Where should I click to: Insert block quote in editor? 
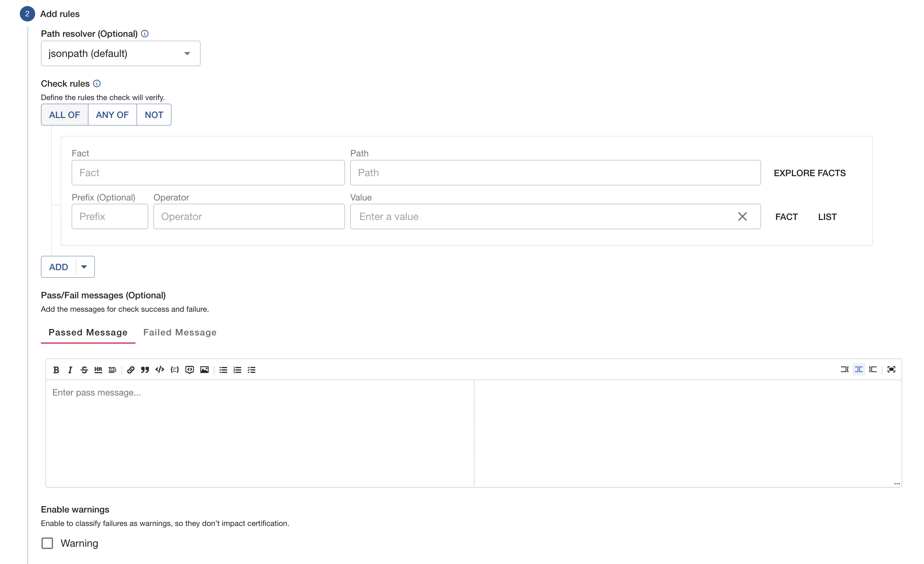pyautogui.click(x=145, y=370)
